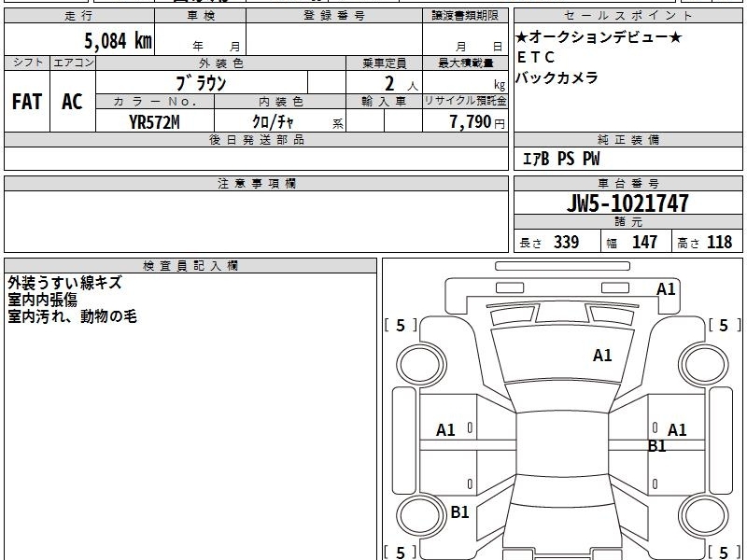Click the 輸入車 header
Screen dimensions: 747x560
tap(384, 102)
